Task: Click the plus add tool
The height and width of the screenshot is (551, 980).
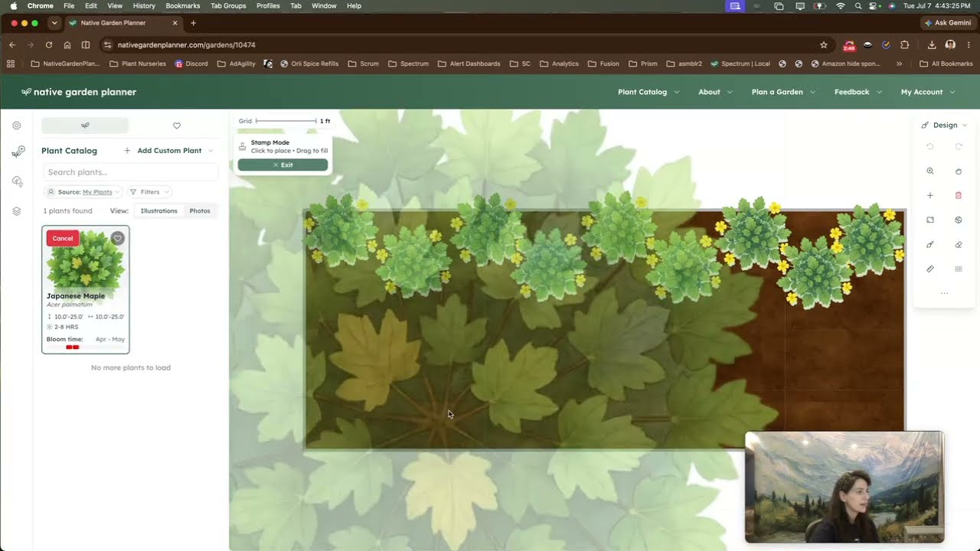Action: (x=930, y=196)
